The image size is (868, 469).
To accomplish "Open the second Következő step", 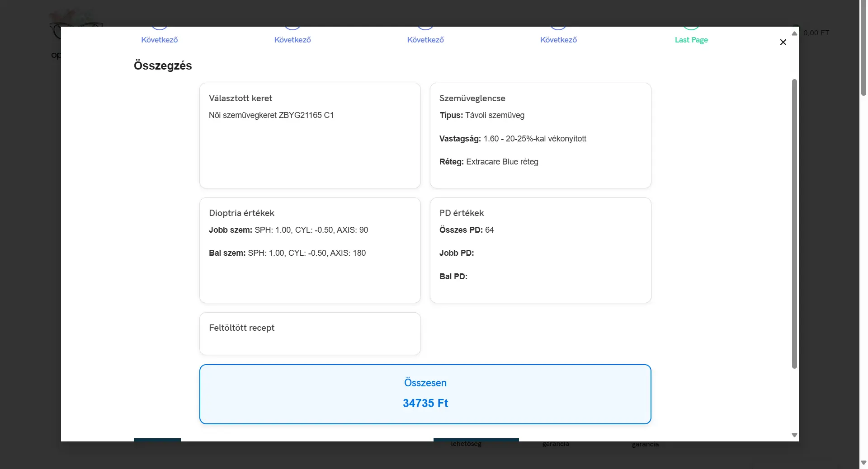I will pyautogui.click(x=292, y=40).
